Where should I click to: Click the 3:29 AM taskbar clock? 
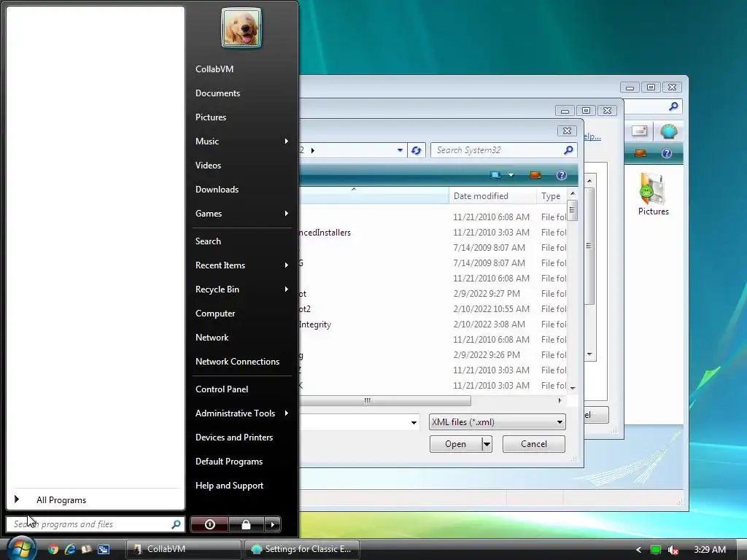point(710,550)
